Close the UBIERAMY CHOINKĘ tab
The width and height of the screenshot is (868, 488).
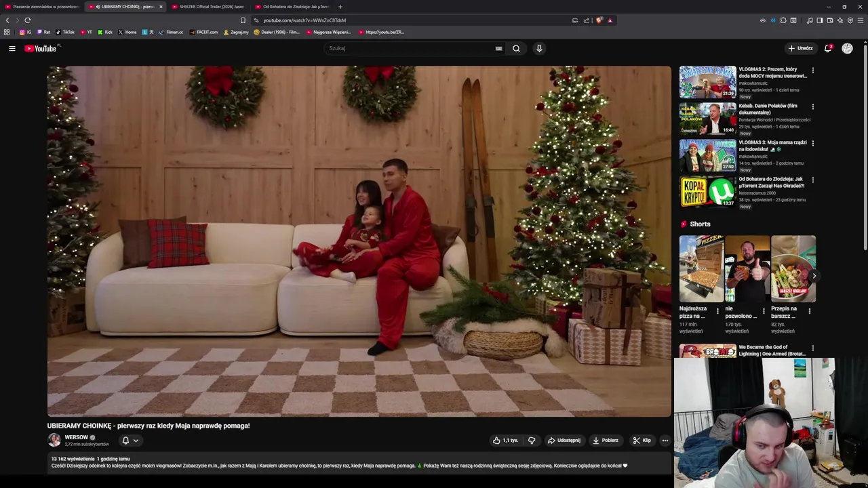tap(161, 7)
